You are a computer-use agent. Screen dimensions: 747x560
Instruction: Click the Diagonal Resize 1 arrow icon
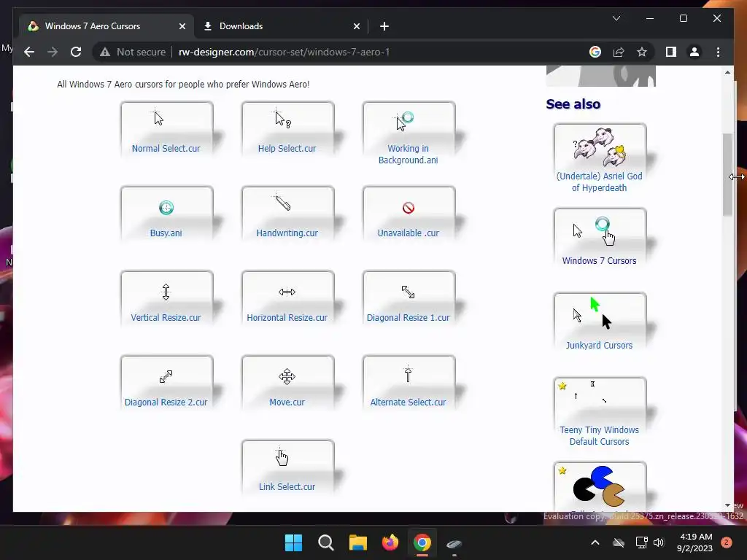click(409, 292)
